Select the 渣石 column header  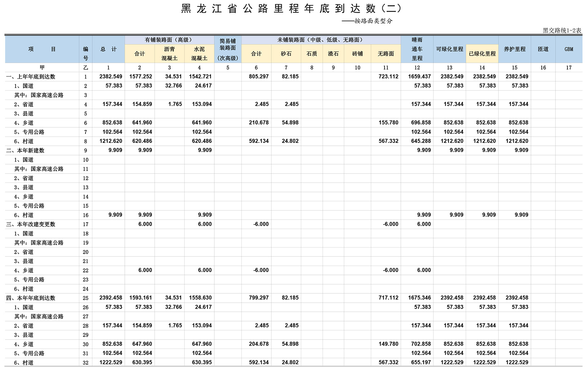(333, 53)
